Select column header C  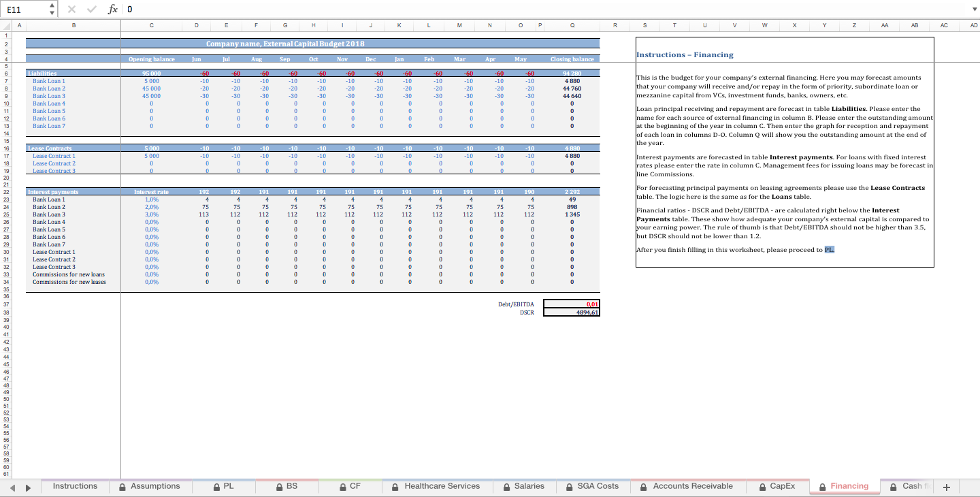[151, 25]
